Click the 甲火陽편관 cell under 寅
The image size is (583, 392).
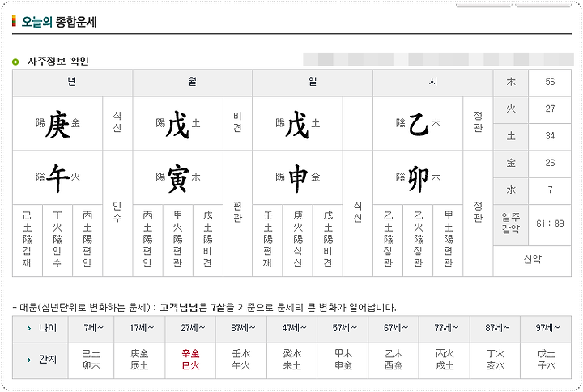[x=177, y=240]
